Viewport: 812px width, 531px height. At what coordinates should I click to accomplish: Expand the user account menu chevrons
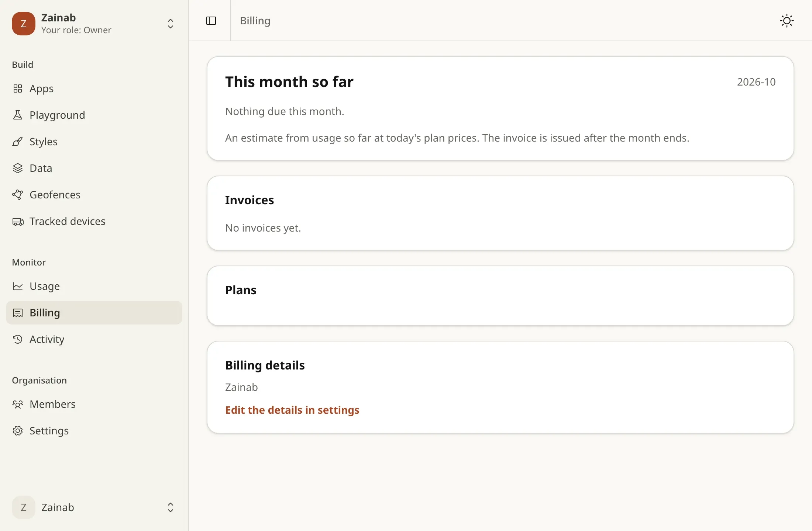171,507
